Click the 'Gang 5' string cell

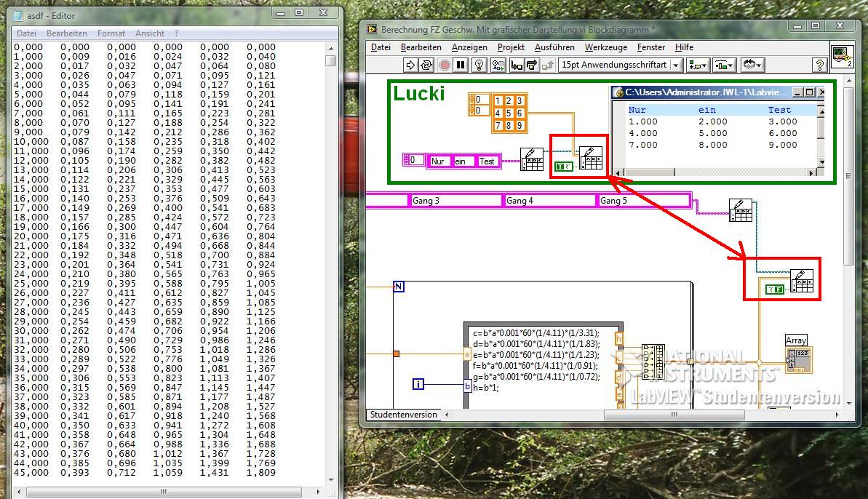pyautogui.click(x=643, y=201)
